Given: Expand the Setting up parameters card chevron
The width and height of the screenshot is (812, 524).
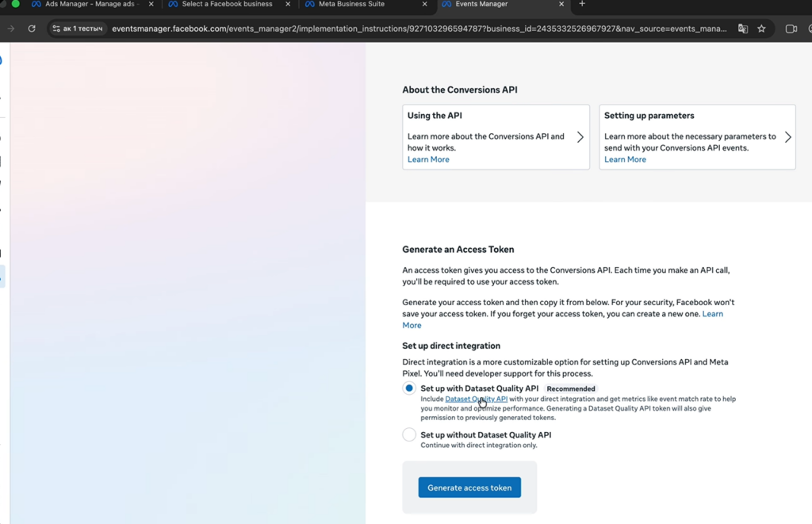Looking at the screenshot, I should 787,137.
